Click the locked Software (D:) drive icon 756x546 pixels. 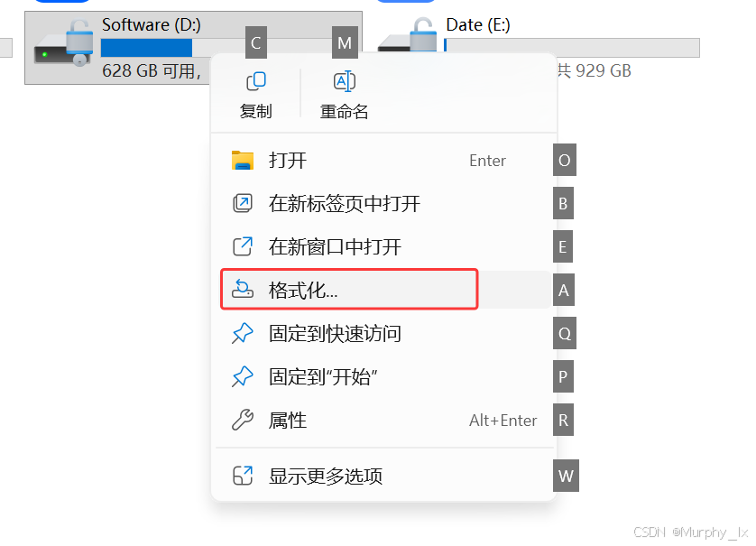point(64,42)
